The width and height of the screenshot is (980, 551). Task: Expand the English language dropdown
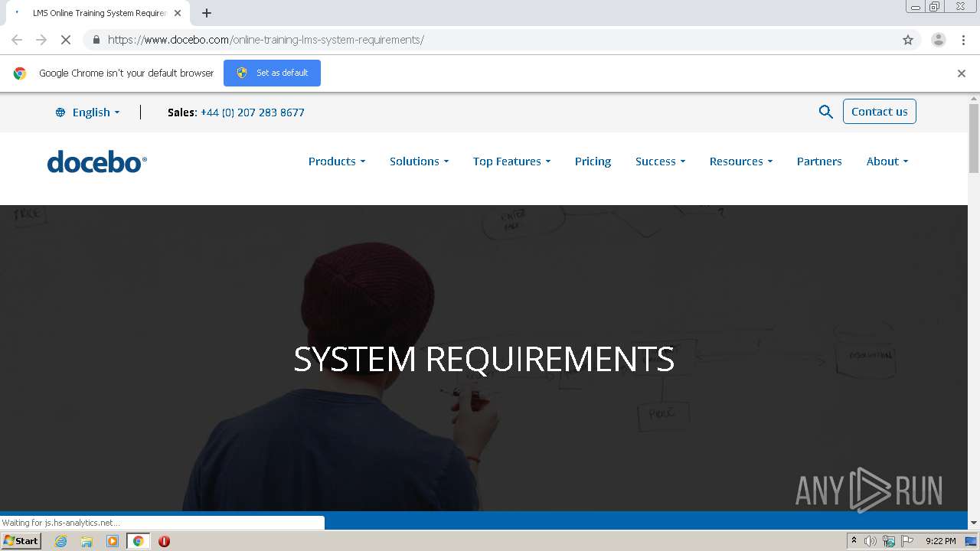tap(96, 112)
